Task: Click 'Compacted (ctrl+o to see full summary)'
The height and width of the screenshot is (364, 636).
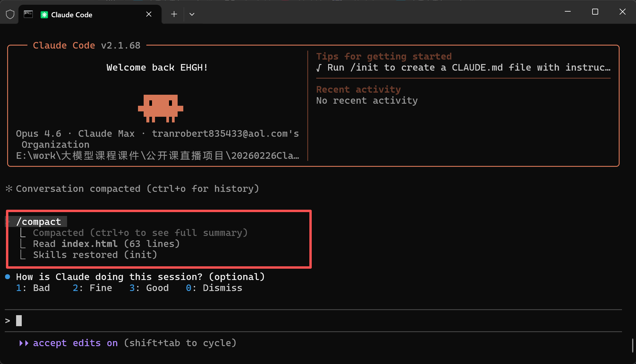Action: 140,233
